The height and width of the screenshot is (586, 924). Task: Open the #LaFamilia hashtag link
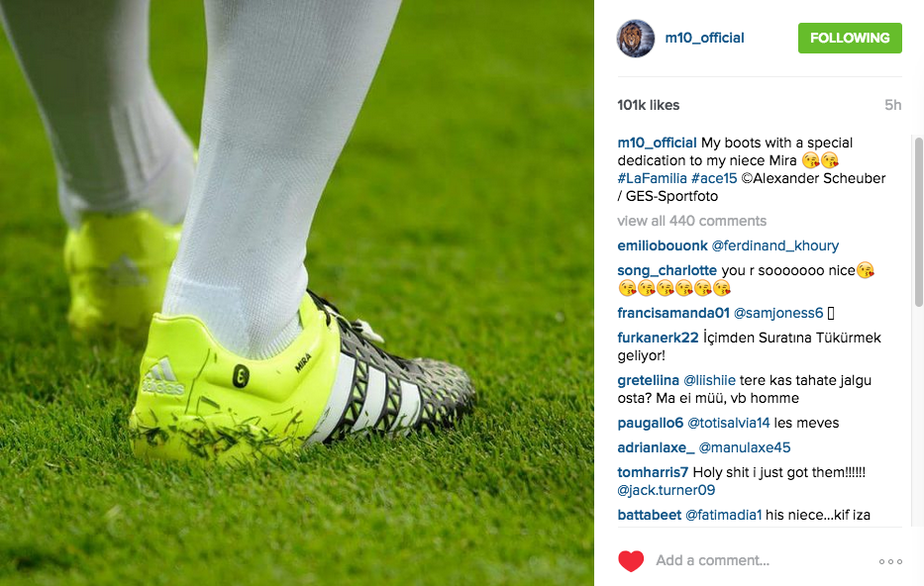pyautogui.click(x=652, y=178)
